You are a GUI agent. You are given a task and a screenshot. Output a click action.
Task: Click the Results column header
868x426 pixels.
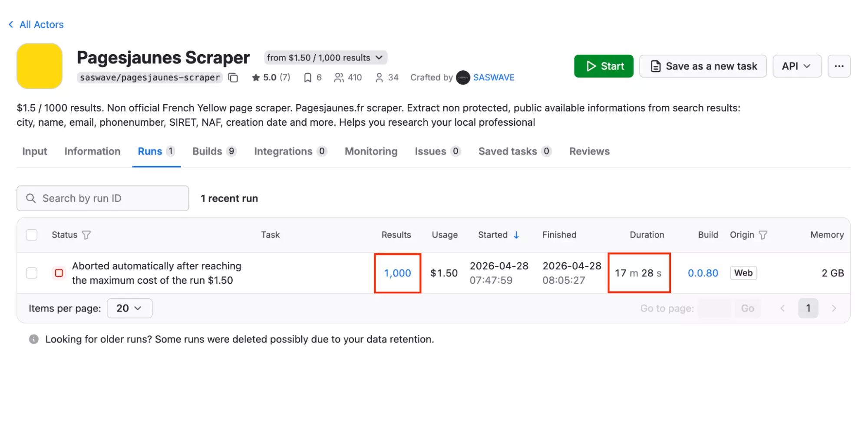(396, 235)
